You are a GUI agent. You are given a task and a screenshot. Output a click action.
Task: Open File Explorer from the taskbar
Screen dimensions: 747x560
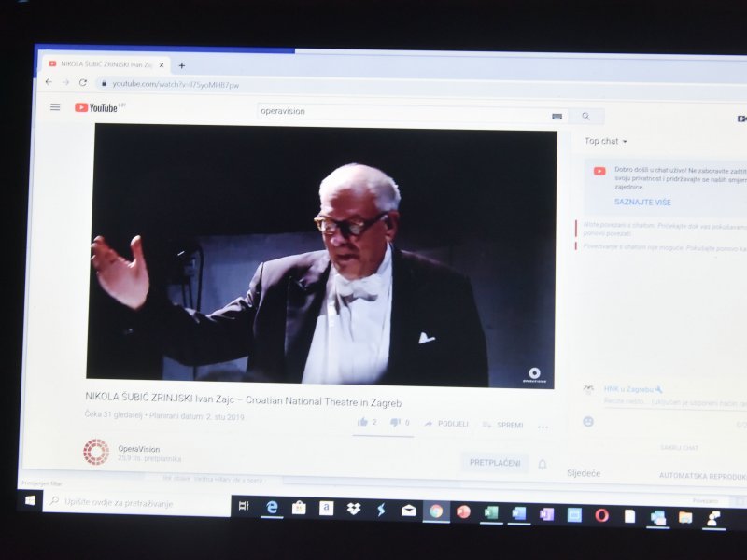(x=685, y=517)
